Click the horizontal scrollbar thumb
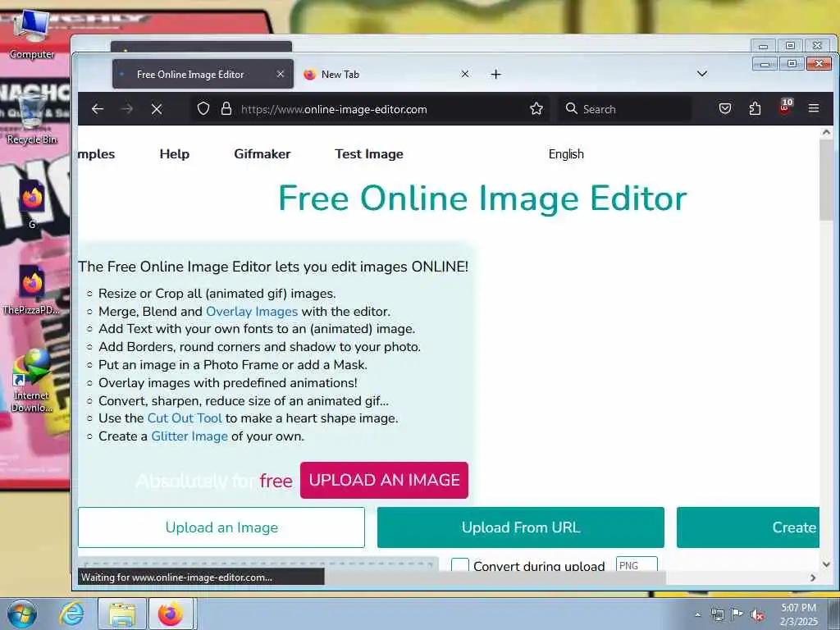This screenshot has width=840, height=630. [x=495, y=577]
